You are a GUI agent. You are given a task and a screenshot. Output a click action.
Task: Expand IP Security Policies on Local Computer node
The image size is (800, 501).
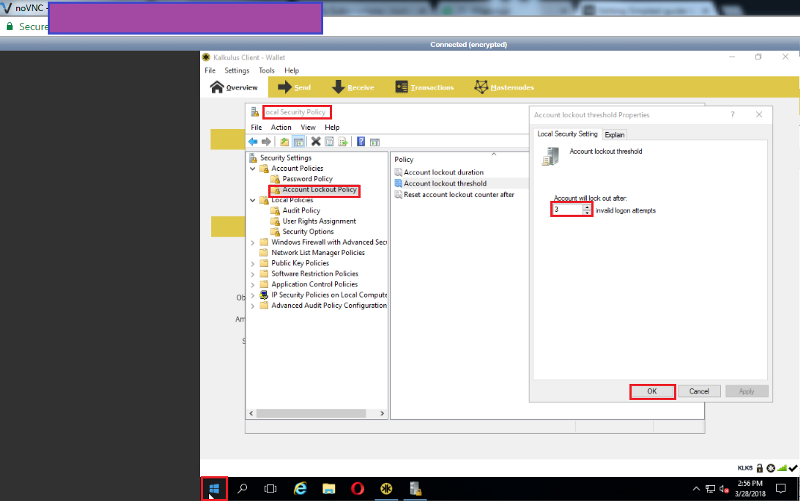coord(253,295)
